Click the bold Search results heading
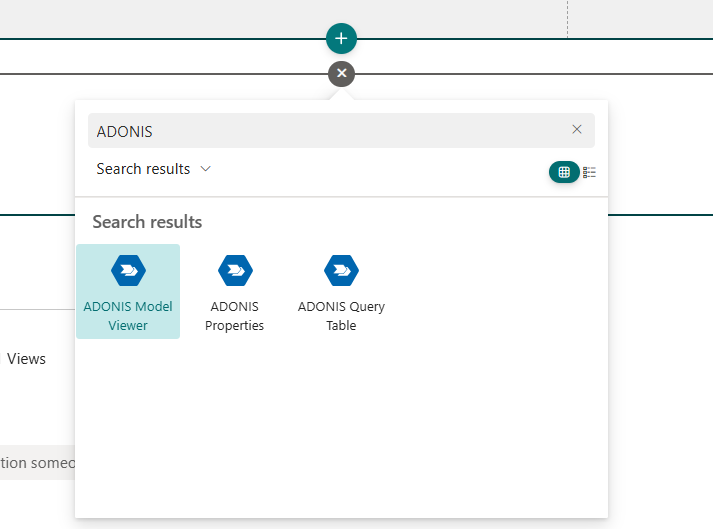This screenshot has width=713, height=529. 147,222
